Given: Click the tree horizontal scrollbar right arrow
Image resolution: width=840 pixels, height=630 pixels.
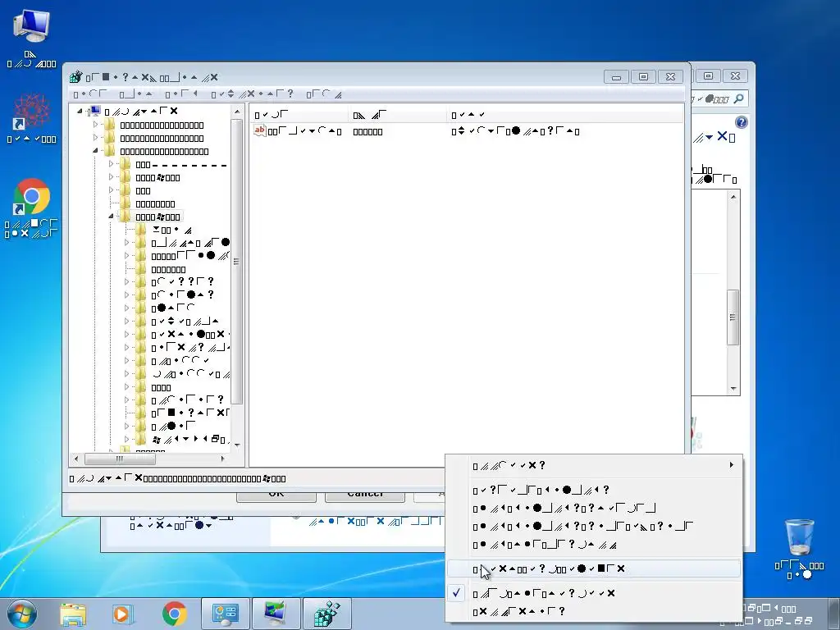Looking at the screenshot, I should point(223,459).
